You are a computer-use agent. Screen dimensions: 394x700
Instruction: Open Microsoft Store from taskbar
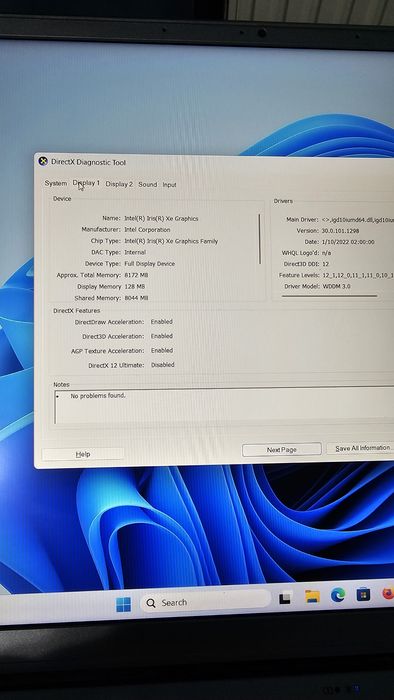(x=363, y=595)
